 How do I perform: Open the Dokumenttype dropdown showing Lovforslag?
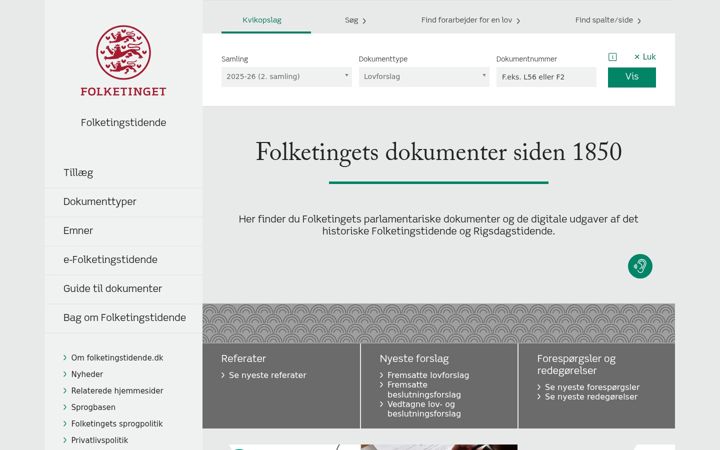click(x=424, y=77)
